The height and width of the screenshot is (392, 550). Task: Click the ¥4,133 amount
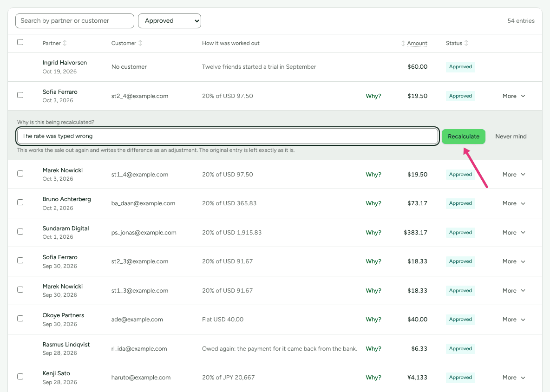(x=417, y=378)
